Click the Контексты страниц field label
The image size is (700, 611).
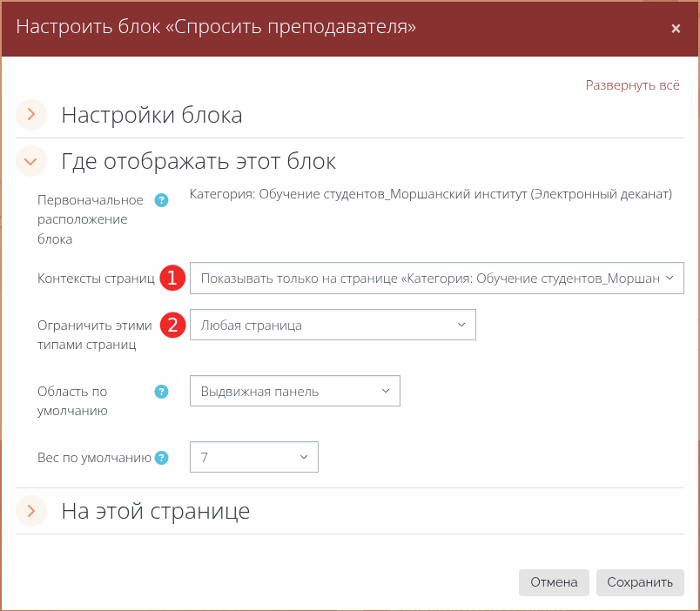click(x=96, y=279)
